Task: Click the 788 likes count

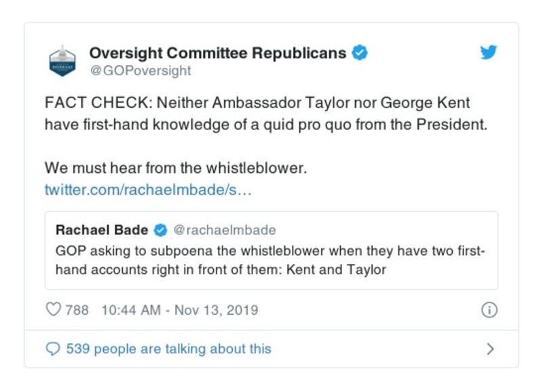Action: 77,310
